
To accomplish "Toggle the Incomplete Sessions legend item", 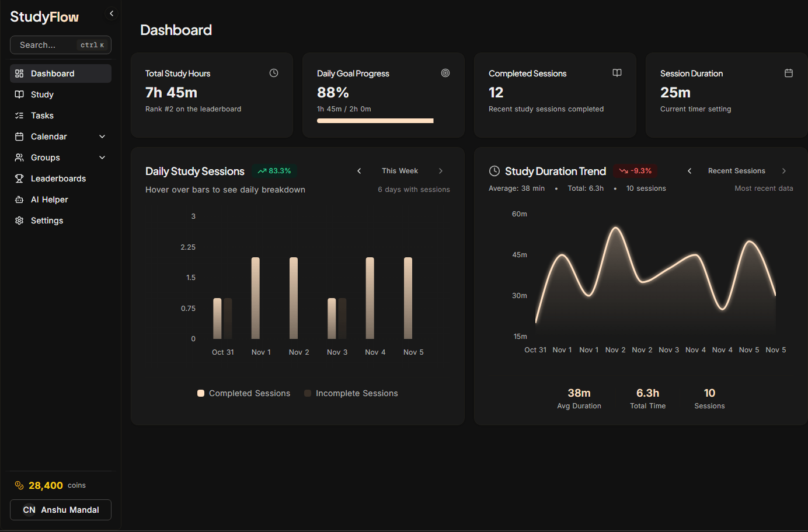I will [x=351, y=393].
